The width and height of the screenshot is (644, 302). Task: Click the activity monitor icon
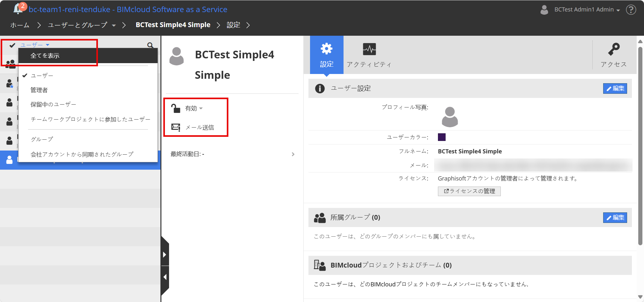point(369,49)
